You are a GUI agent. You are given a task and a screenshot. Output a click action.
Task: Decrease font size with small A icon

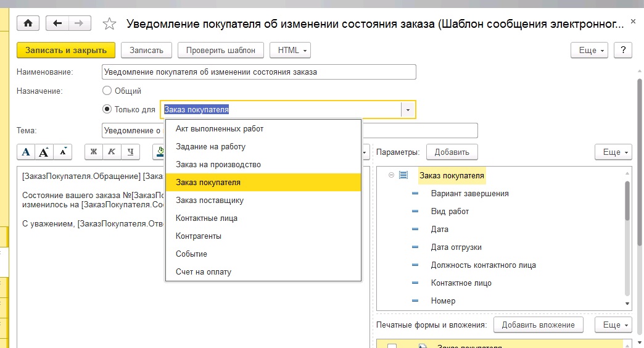(63, 152)
